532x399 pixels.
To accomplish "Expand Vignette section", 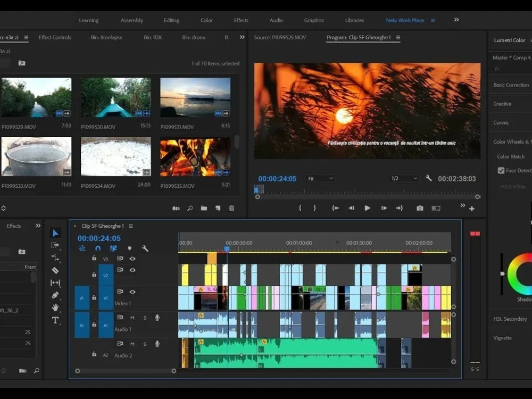I will click(x=502, y=338).
